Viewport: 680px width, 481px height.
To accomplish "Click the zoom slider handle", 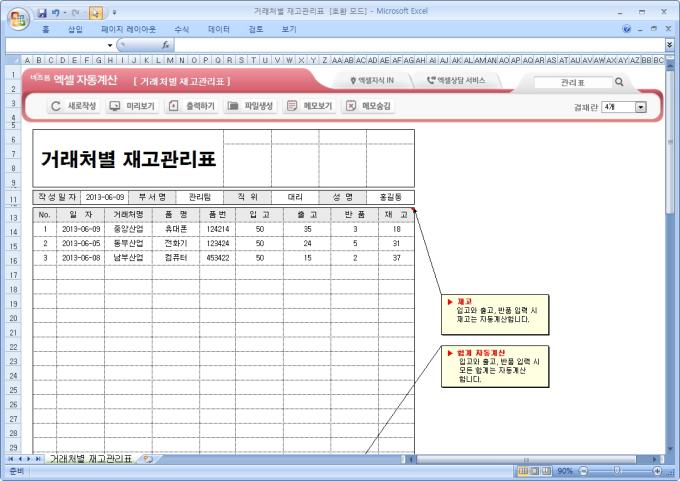I will click(616, 471).
